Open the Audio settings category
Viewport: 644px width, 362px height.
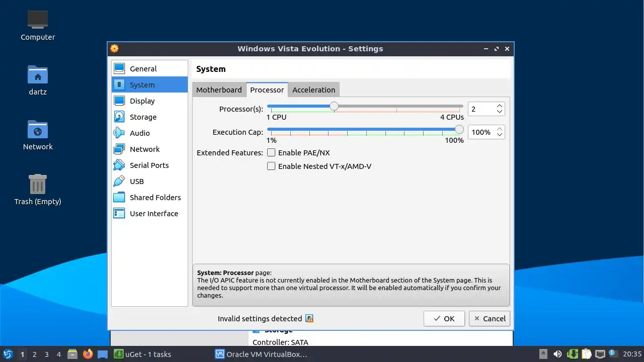point(149,133)
